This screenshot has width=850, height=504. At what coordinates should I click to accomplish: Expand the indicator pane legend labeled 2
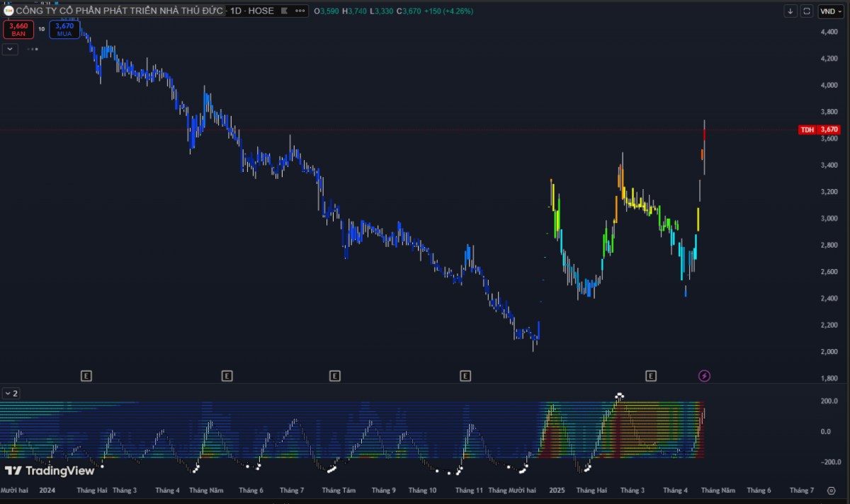11,392
